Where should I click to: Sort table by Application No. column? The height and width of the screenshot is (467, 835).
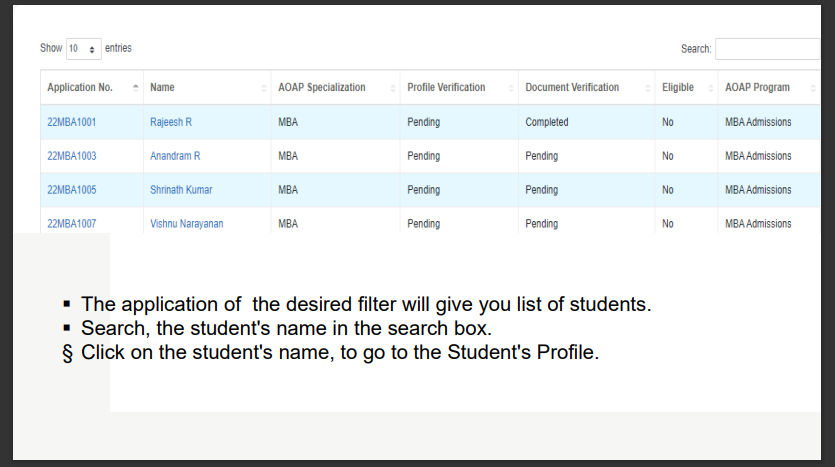click(x=80, y=88)
